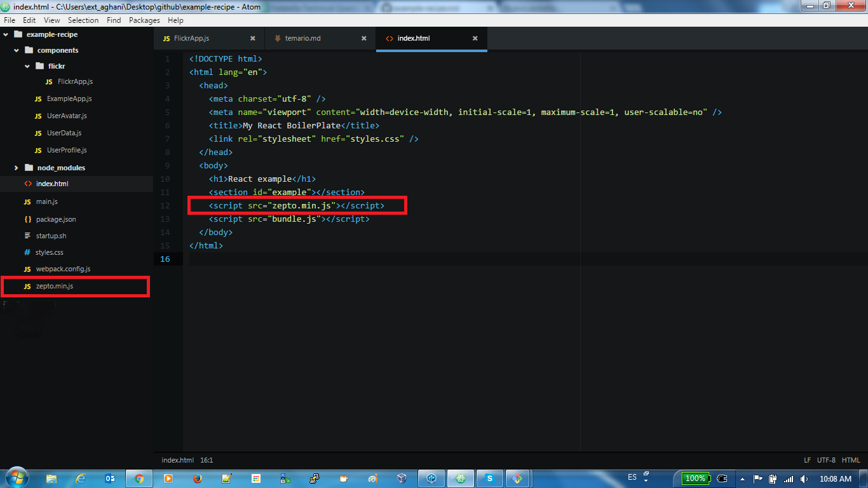Open Outlook from the taskbar
Screen dimensions: 868x488
[x=110, y=478]
